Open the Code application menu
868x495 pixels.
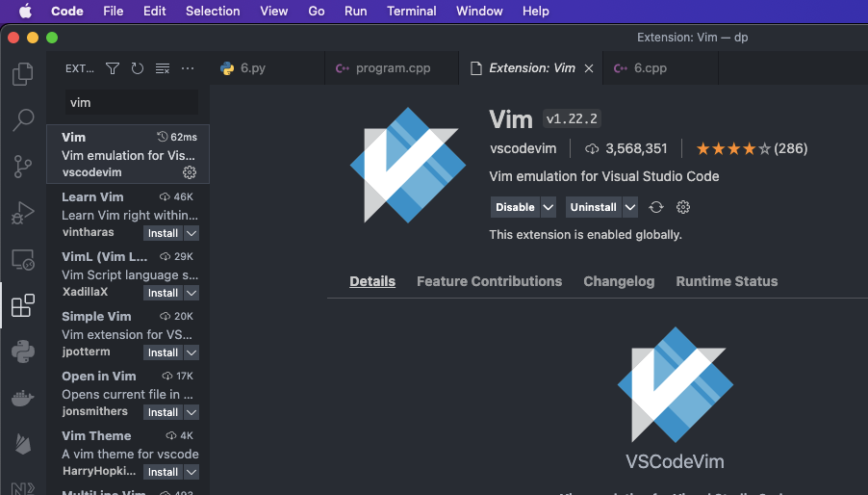click(67, 11)
